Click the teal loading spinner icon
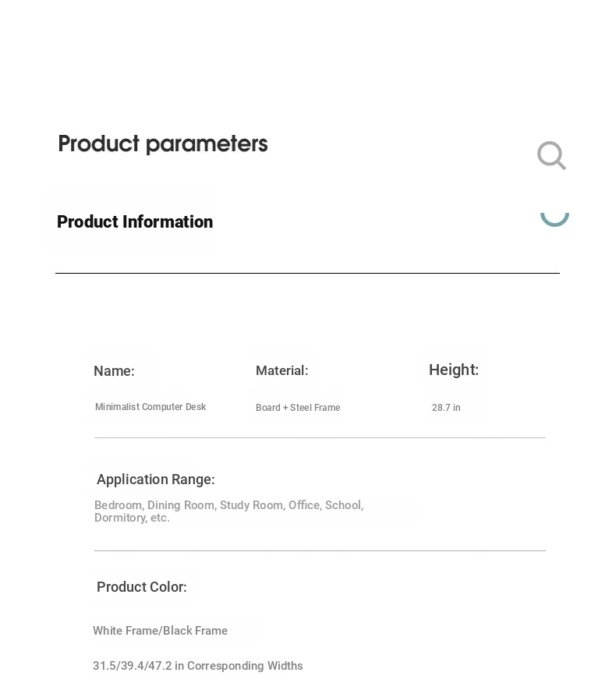Image resolution: width=616 pixels, height=683 pixels. tap(554, 218)
